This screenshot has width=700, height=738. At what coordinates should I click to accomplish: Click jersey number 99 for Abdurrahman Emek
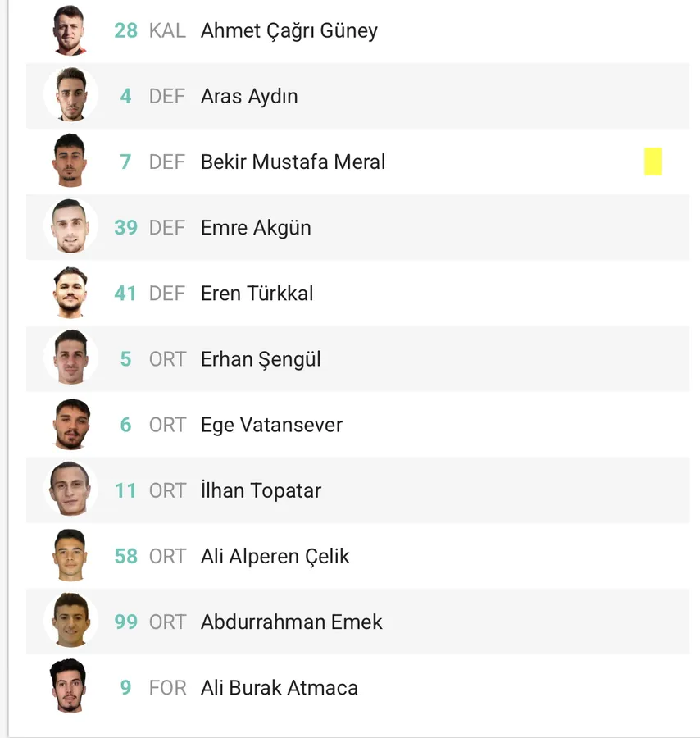click(x=125, y=622)
